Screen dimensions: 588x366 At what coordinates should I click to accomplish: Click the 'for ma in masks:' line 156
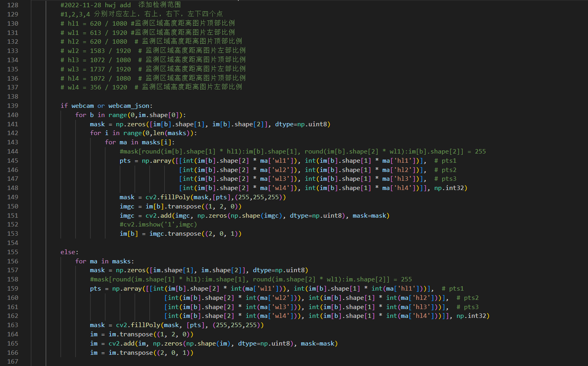pos(105,261)
